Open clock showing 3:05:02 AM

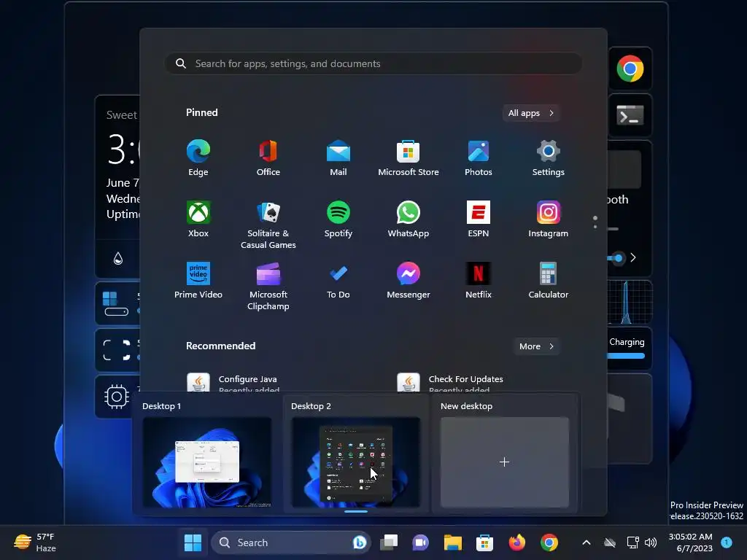coord(690,542)
